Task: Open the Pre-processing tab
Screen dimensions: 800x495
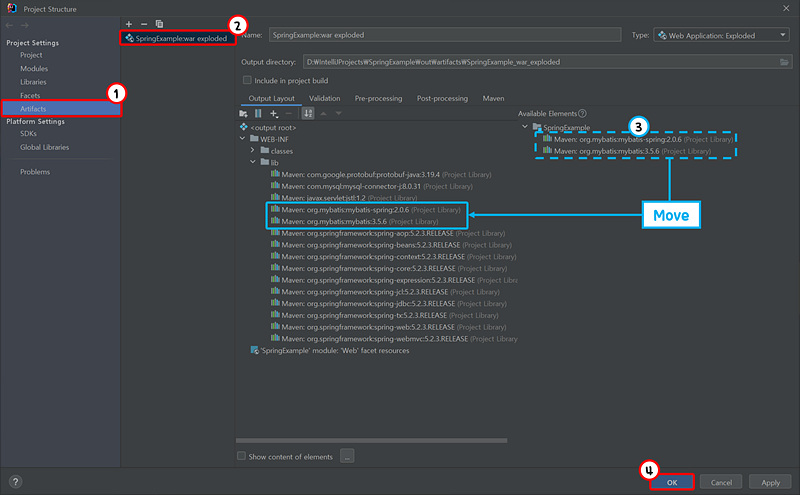Action: pos(379,98)
